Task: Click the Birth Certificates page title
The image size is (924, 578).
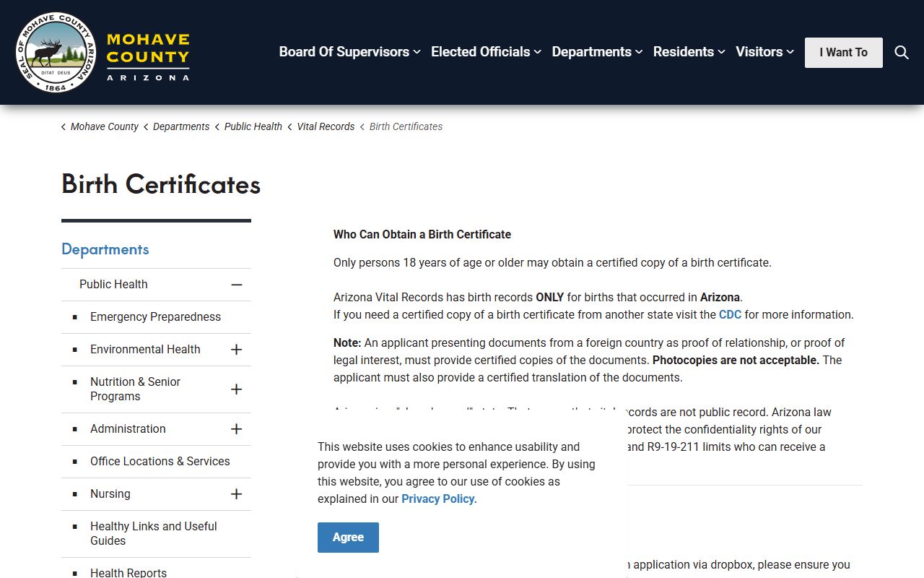Action: click(161, 184)
